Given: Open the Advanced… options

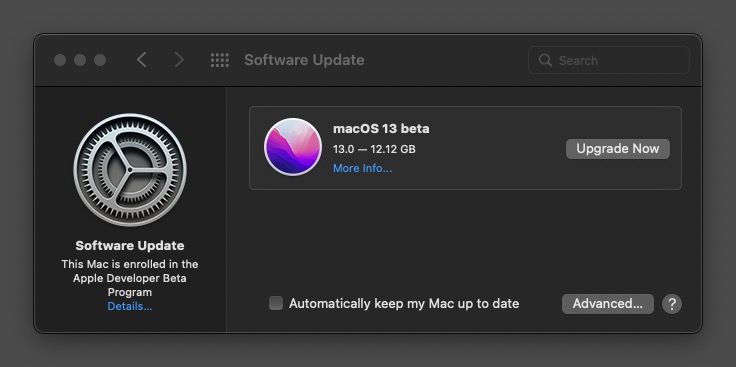Looking at the screenshot, I should point(608,304).
